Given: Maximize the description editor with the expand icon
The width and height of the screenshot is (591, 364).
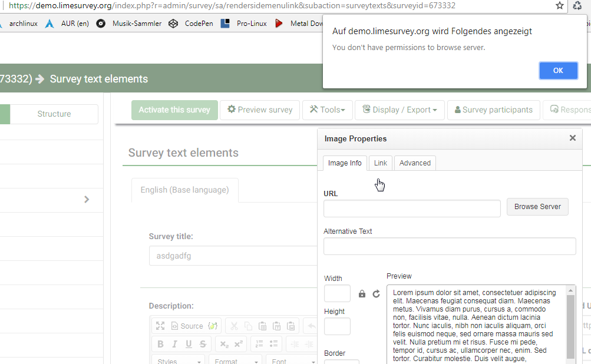Looking at the screenshot, I should tap(160, 326).
